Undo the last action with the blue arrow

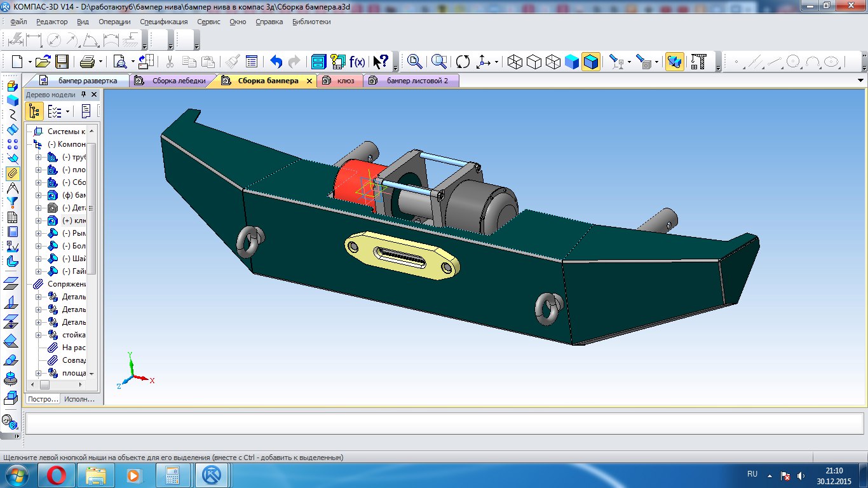click(276, 62)
